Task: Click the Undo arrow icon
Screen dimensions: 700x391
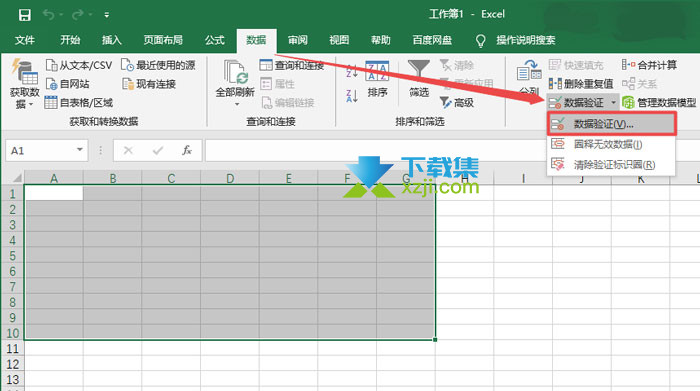Action: 49,15
